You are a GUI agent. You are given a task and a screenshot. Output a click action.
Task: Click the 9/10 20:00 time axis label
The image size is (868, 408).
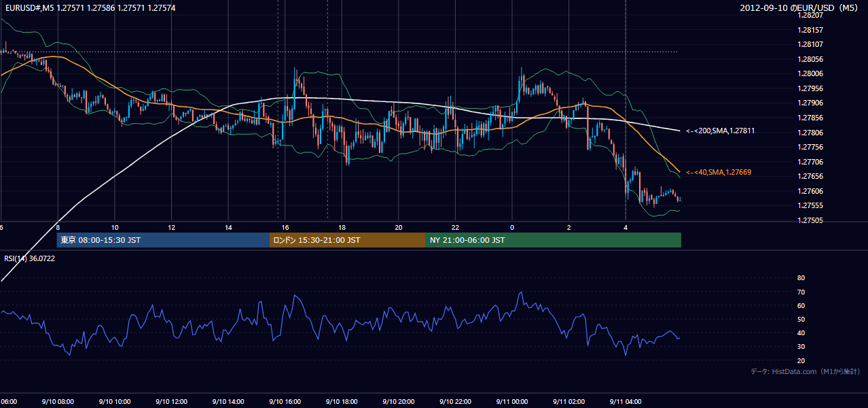click(398, 401)
